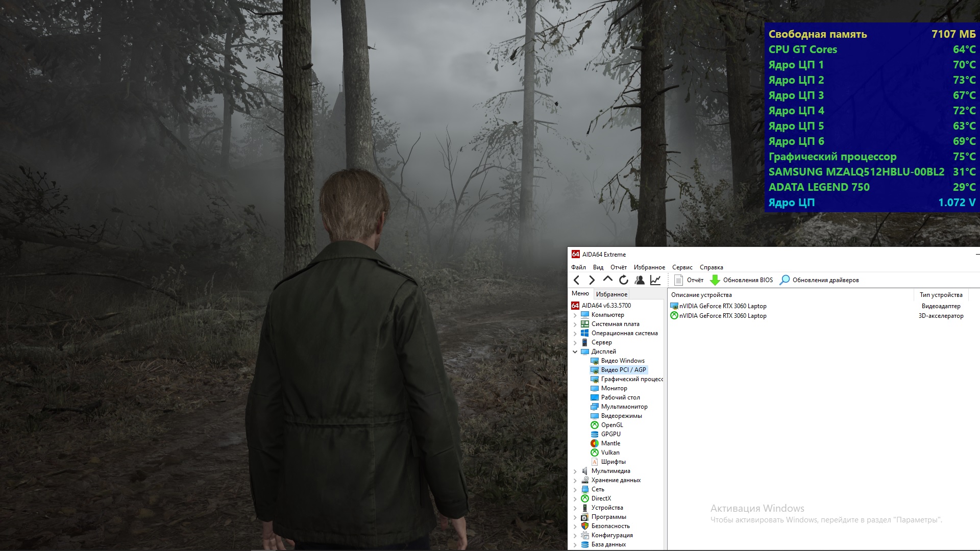Click Обновления драйверов search button

819,280
